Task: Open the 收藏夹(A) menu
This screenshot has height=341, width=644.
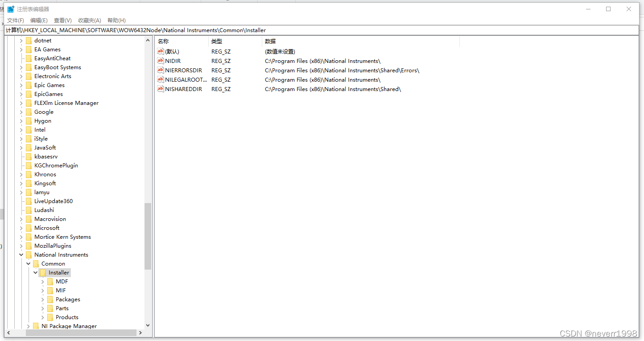Action: point(89,21)
